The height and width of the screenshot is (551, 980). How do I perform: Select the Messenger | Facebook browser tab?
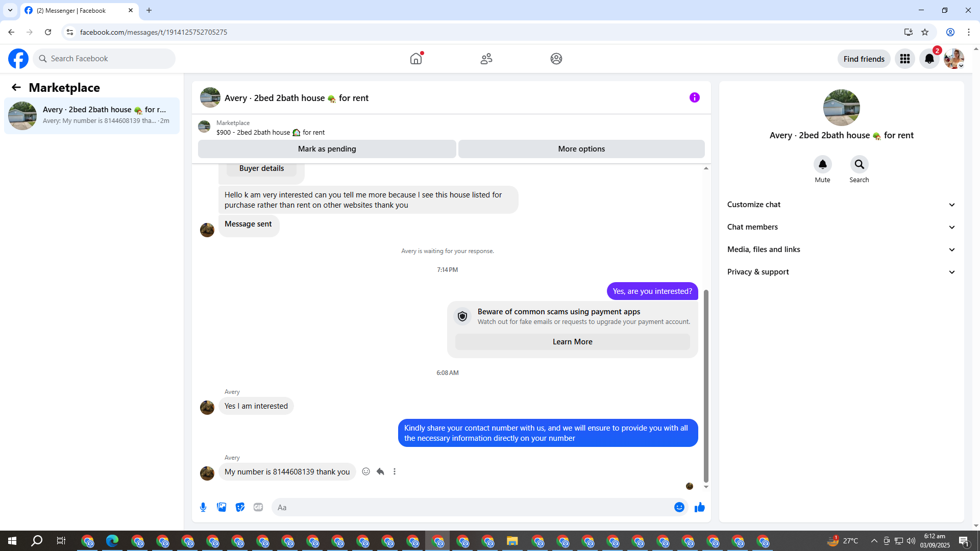point(80,11)
